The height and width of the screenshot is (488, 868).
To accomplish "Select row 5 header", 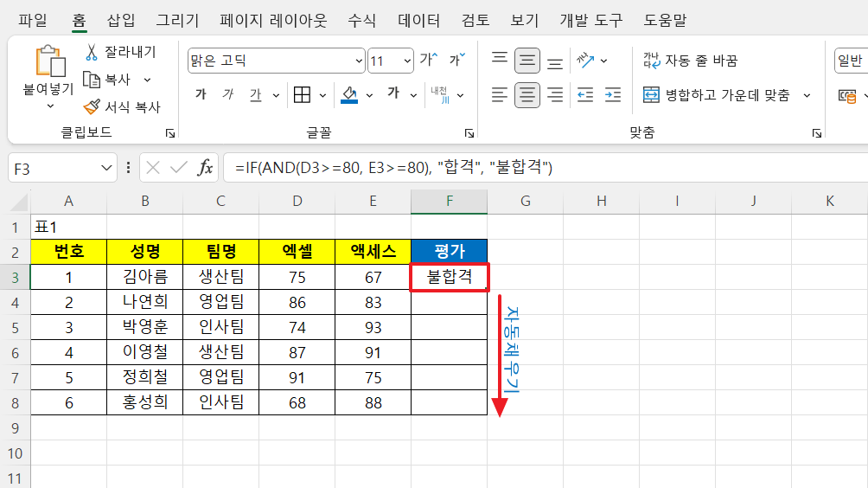I will pyautogui.click(x=15, y=327).
